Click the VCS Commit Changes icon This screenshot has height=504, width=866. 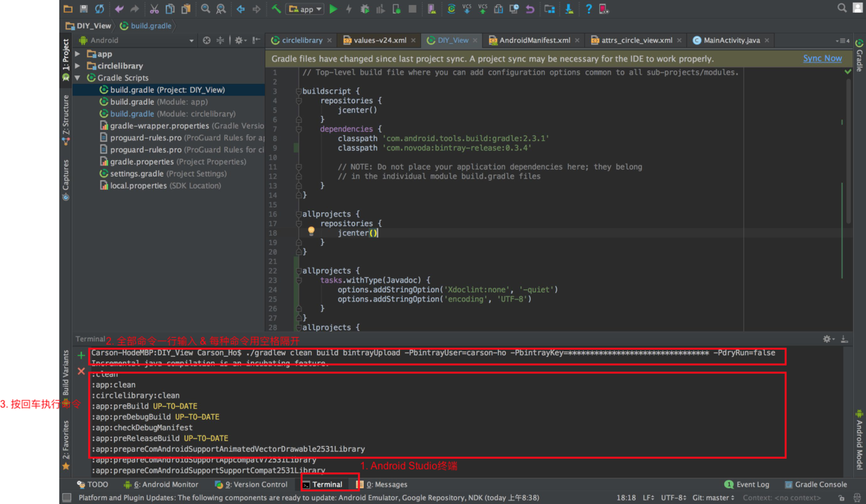click(483, 9)
